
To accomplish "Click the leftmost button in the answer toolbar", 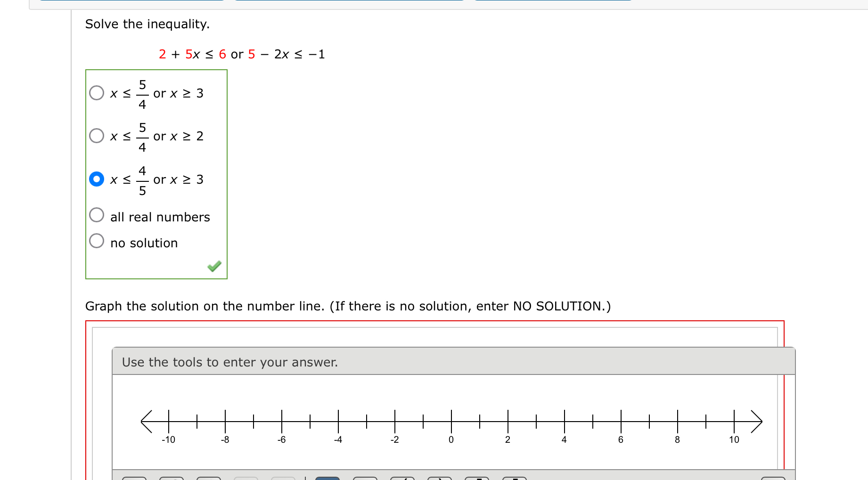I will click(x=135, y=478).
